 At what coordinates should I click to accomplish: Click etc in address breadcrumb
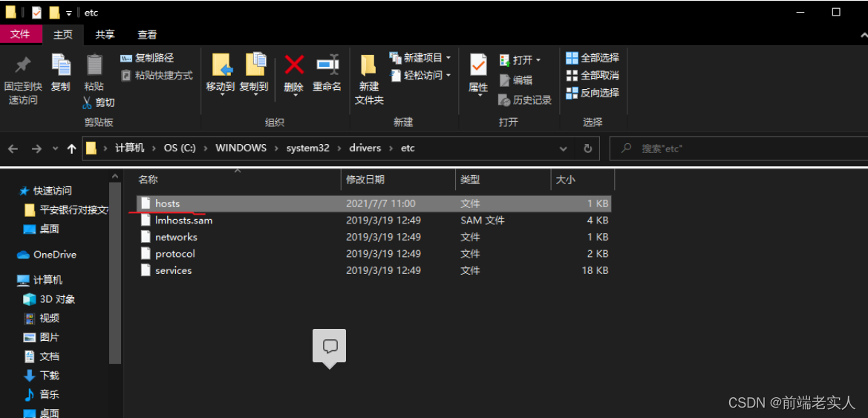point(408,148)
